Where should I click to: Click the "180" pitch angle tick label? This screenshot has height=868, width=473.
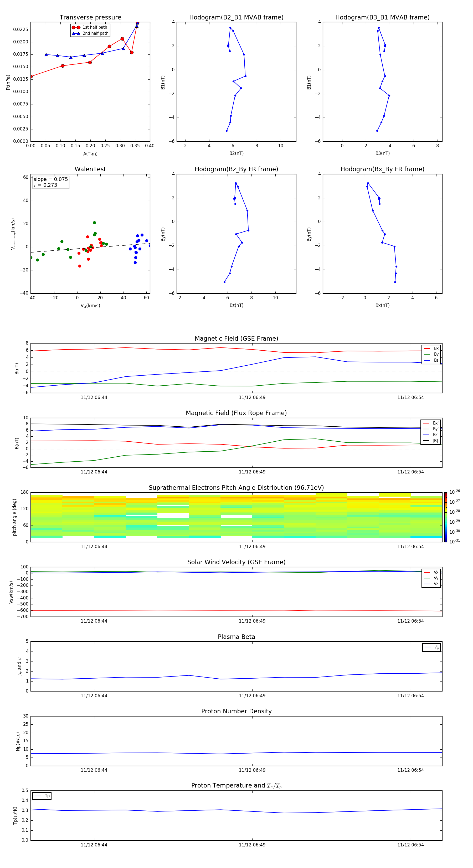(x=25, y=492)
